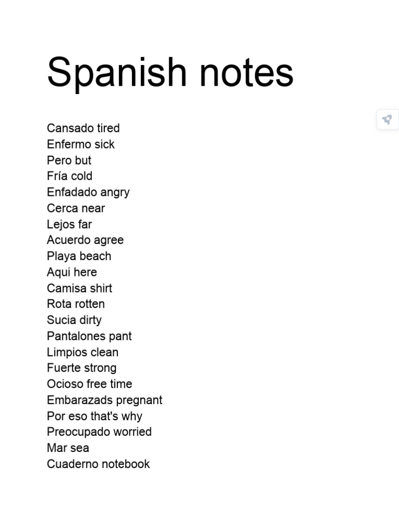This screenshot has width=399, height=532.
Task: Click the Pantalones pant line
Action: (89, 336)
